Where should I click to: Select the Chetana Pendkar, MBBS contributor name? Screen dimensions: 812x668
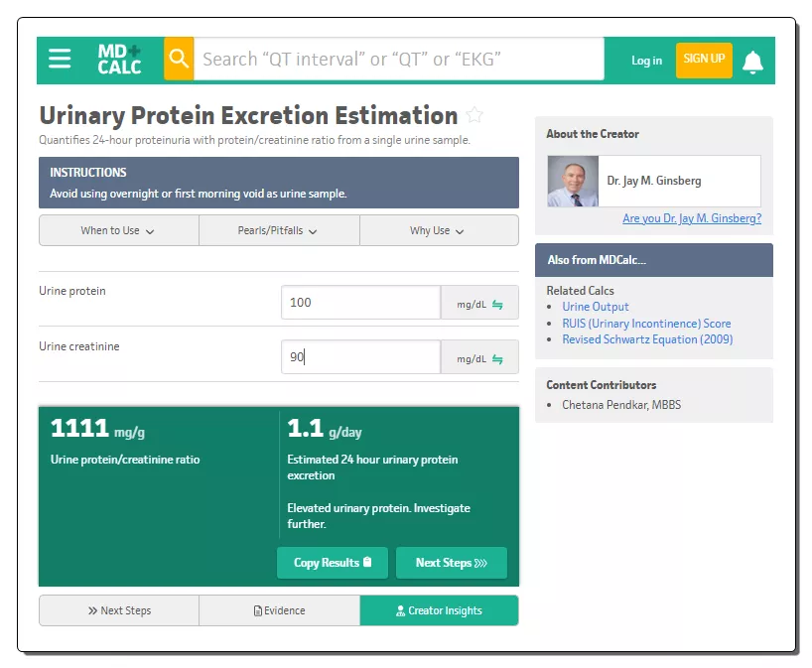tap(621, 405)
